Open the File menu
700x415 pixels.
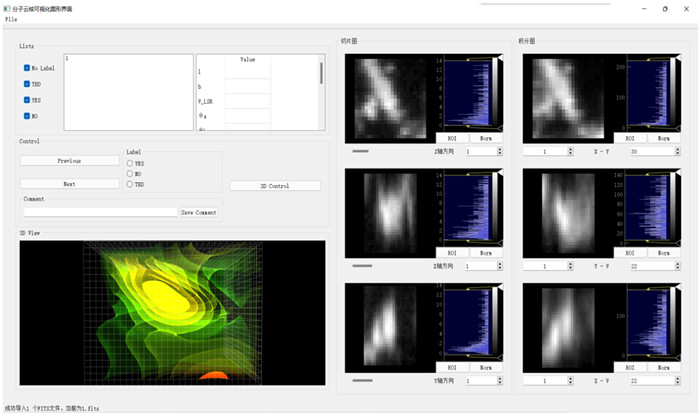pyautogui.click(x=10, y=19)
